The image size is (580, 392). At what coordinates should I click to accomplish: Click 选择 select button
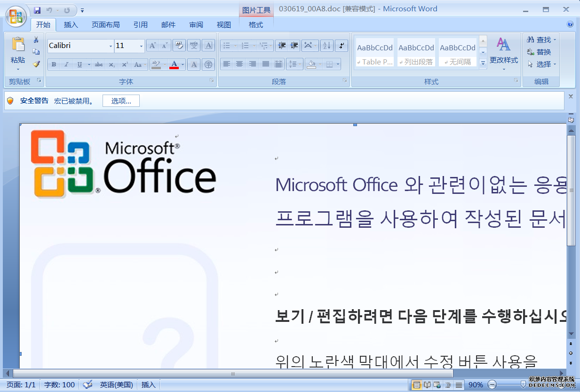pos(541,64)
